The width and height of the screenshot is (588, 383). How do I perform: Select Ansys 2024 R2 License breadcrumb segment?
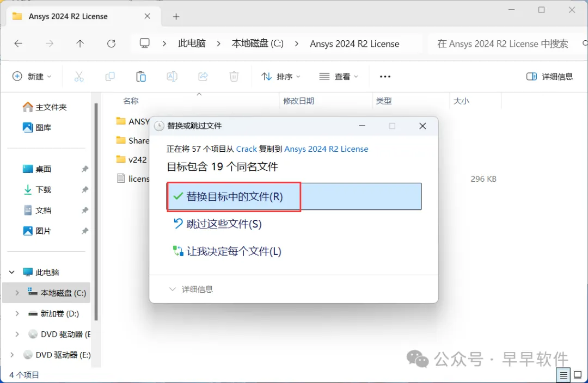[354, 44]
